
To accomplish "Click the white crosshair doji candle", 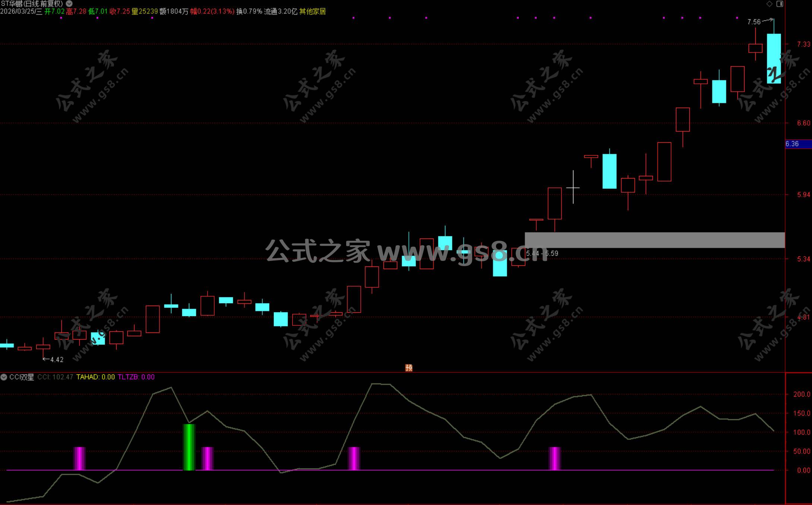I will 573,187.
